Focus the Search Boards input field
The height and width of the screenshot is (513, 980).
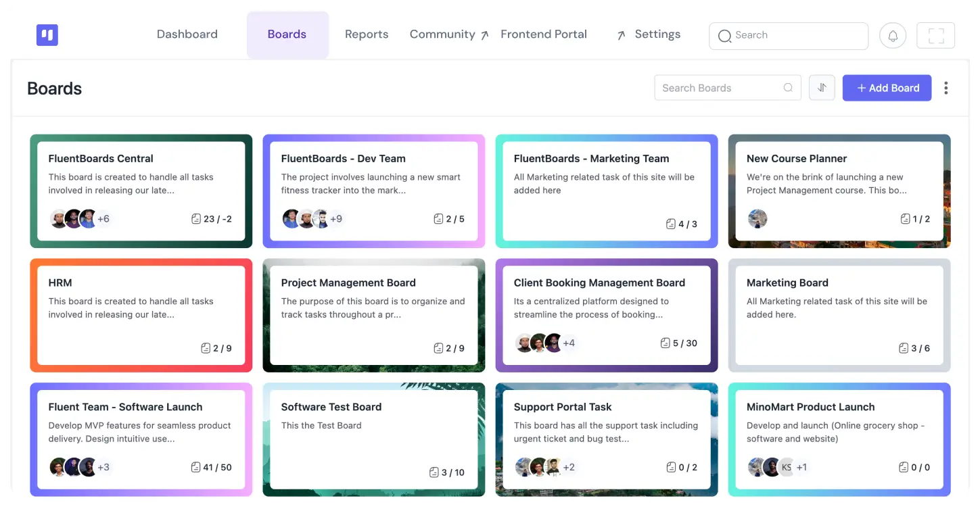point(717,88)
